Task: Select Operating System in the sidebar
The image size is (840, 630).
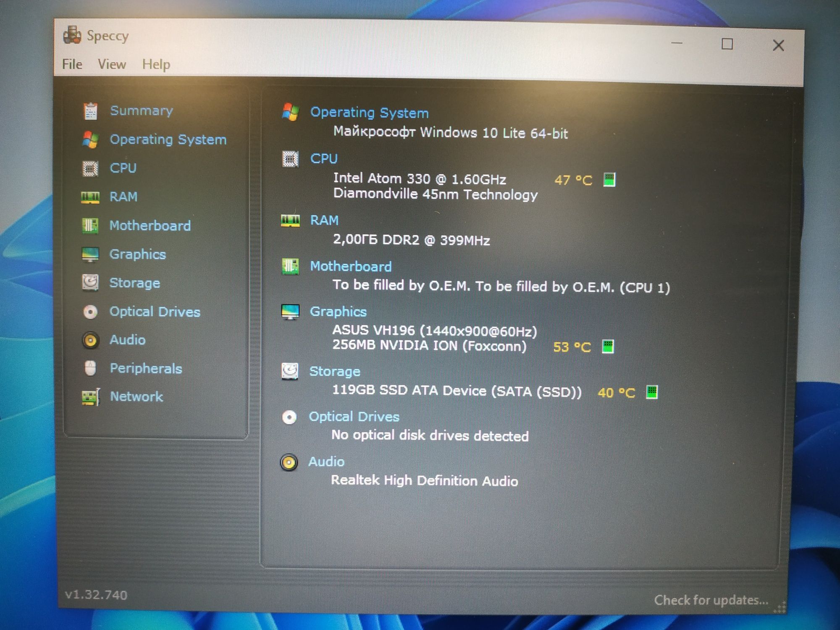Action: tap(168, 139)
